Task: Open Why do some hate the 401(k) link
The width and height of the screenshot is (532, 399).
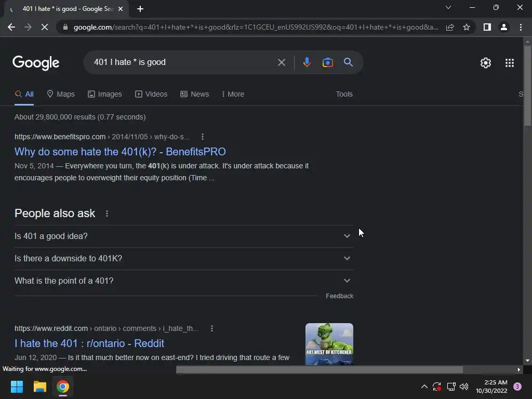Action: [120, 152]
